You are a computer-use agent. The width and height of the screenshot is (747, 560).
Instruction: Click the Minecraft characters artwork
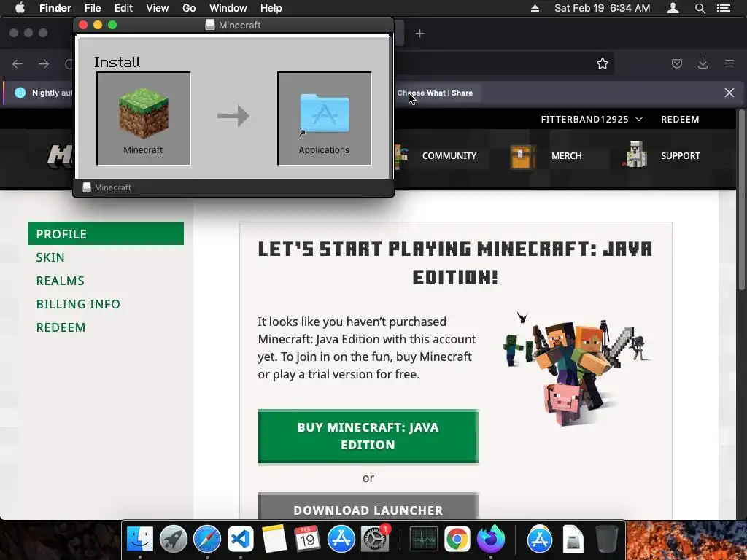pos(576,369)
